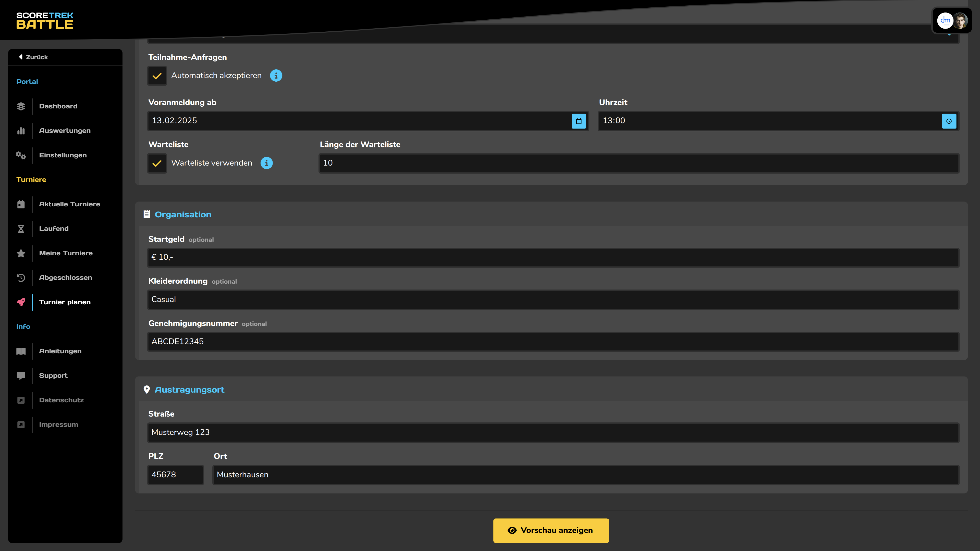This screenshot has width=980, height=551.
Task: Click the info icon beside Warteliste verwenden
Action: 266,163
